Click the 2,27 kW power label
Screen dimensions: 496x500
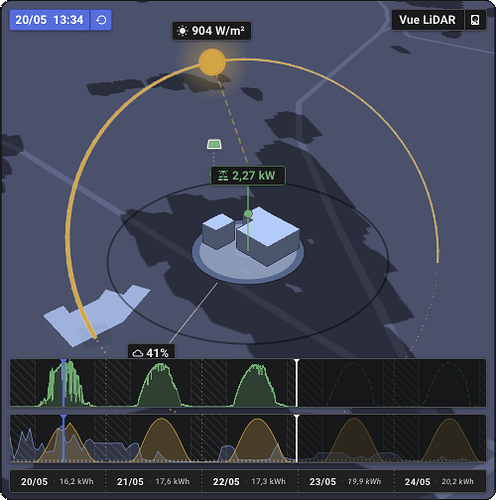pos(248,176)
